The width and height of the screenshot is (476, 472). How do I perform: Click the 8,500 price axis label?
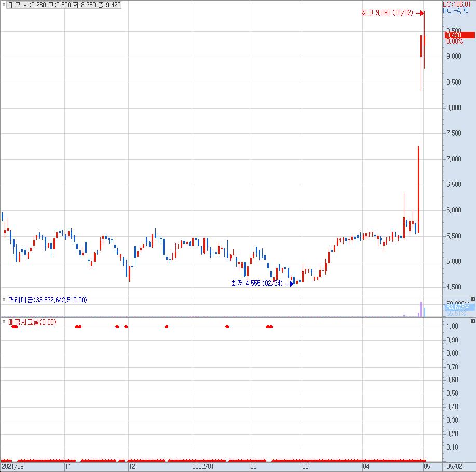(454, 82)
